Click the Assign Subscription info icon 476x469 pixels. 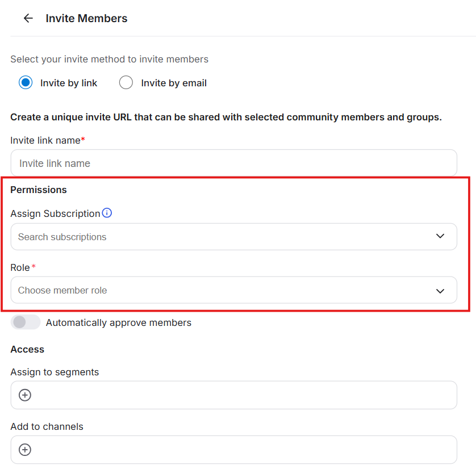tap(107, 213)
